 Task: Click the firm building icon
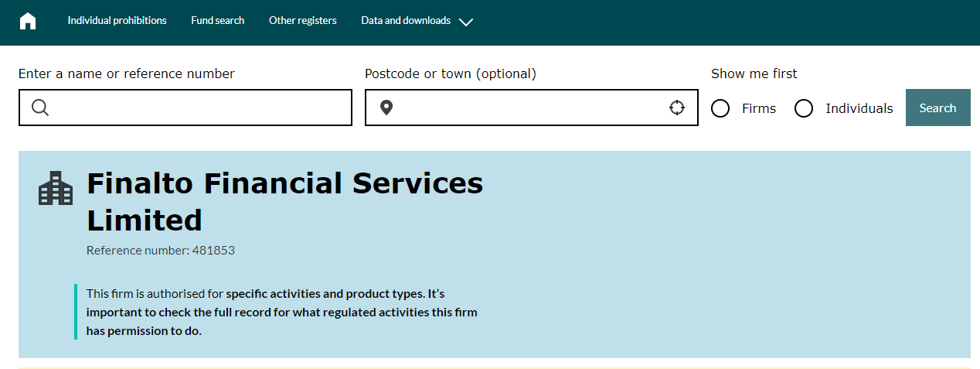tap(56, 188)
